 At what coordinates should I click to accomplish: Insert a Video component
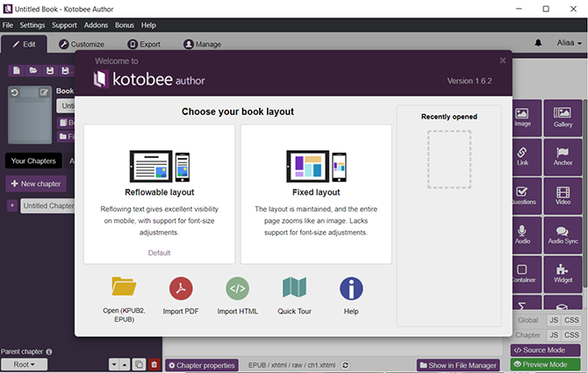point(563,197)
